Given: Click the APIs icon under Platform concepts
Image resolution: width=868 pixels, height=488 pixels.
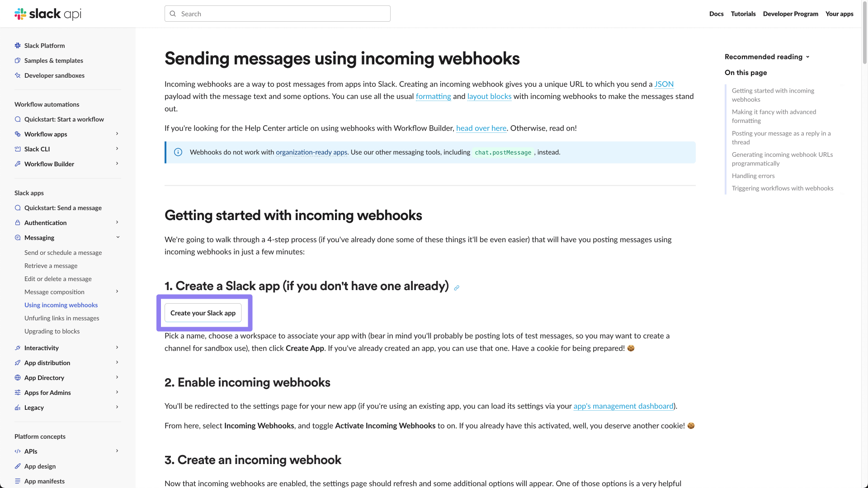Looking at the screenshot, I should pyautogui.click(x=17, y=451).
